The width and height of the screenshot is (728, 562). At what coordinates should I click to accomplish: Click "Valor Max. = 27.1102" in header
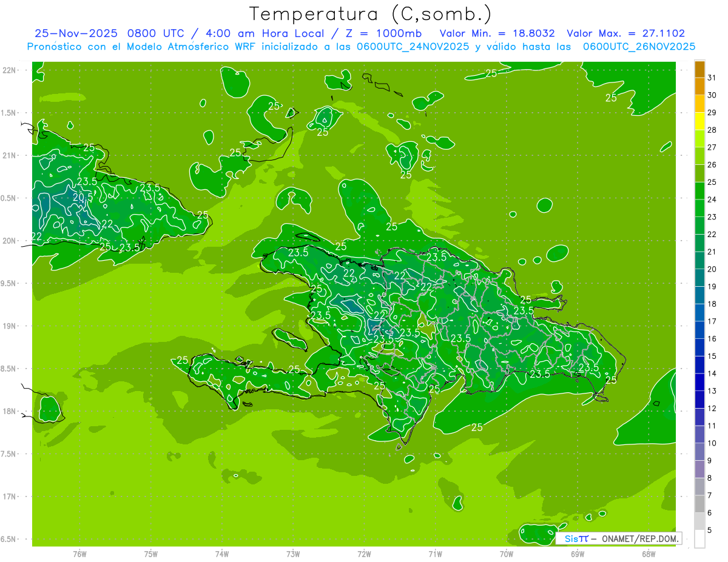point(626,33)
